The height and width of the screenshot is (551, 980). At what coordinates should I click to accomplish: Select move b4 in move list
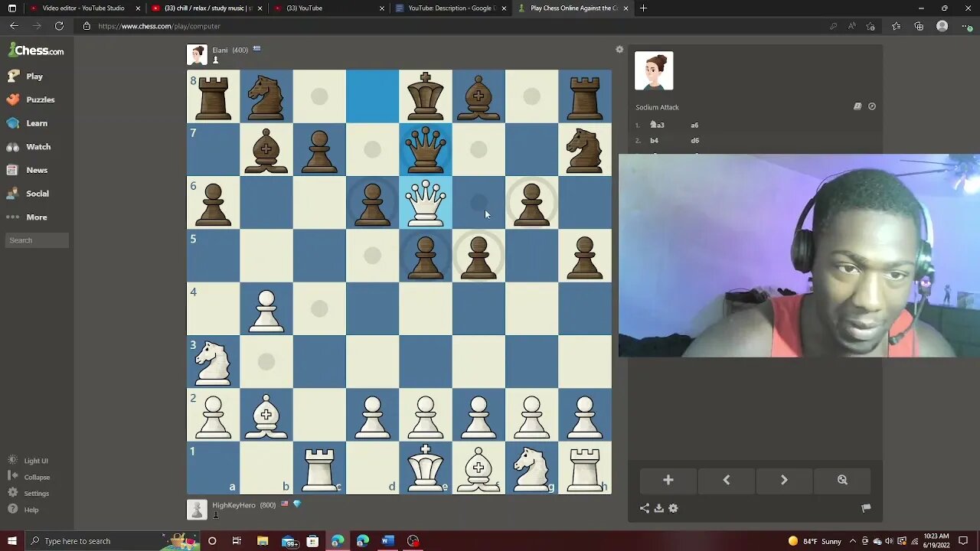pyautogui.click(x=655, y=140)
